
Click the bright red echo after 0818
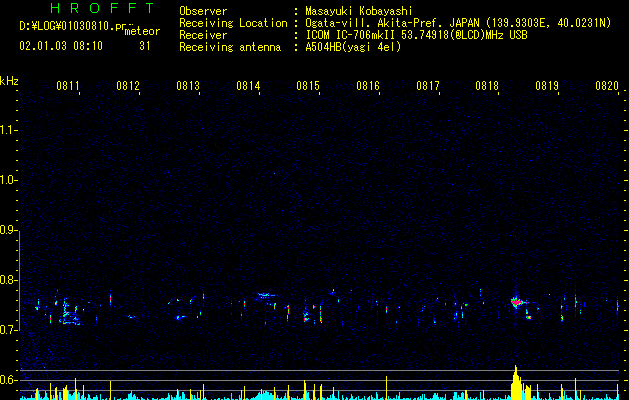517,302
